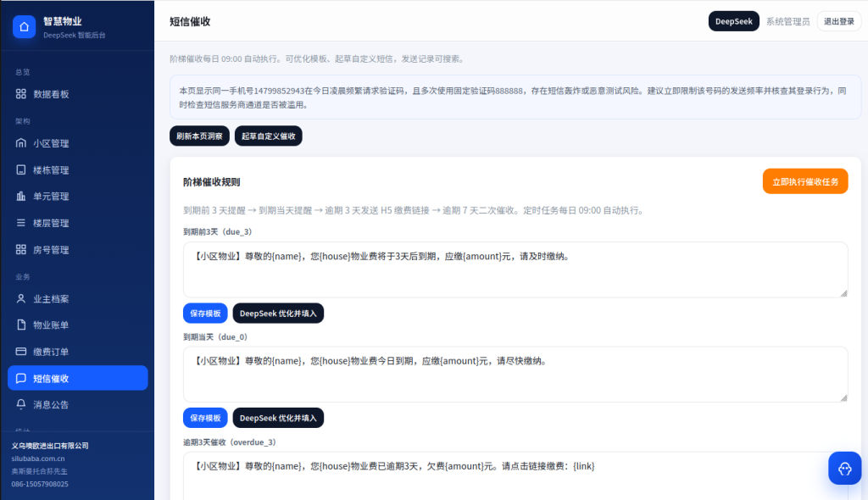The height and width of the screenshot is (500, 868).
Task: Click the 短信催收 page title
Action: pyautogui.click(x=190, y=21)
